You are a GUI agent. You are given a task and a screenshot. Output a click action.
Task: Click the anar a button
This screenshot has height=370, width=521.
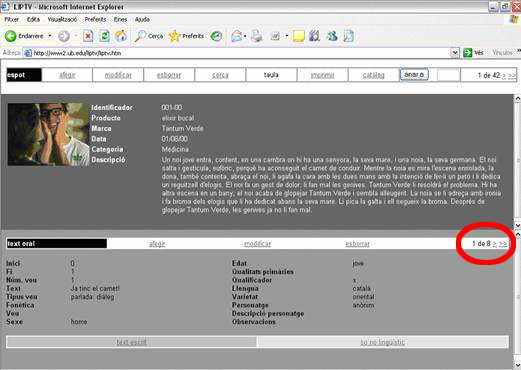point(414,75)
